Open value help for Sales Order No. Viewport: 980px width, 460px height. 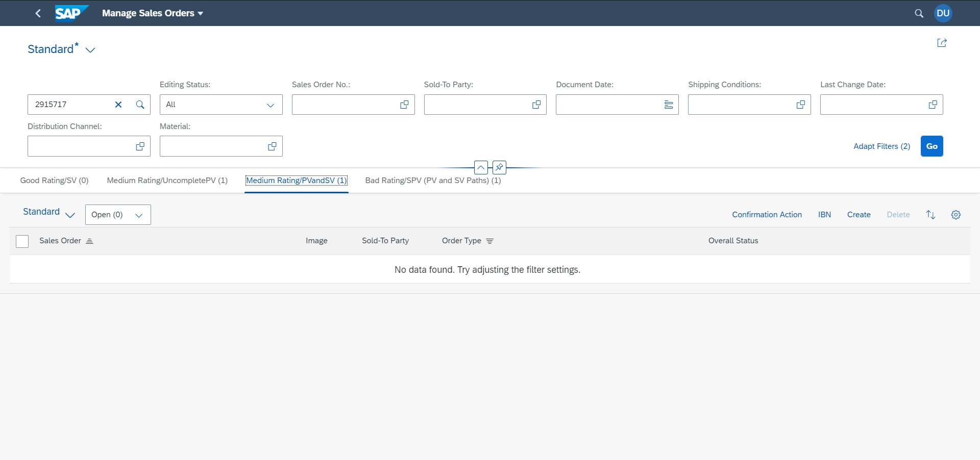coord(404,105)
